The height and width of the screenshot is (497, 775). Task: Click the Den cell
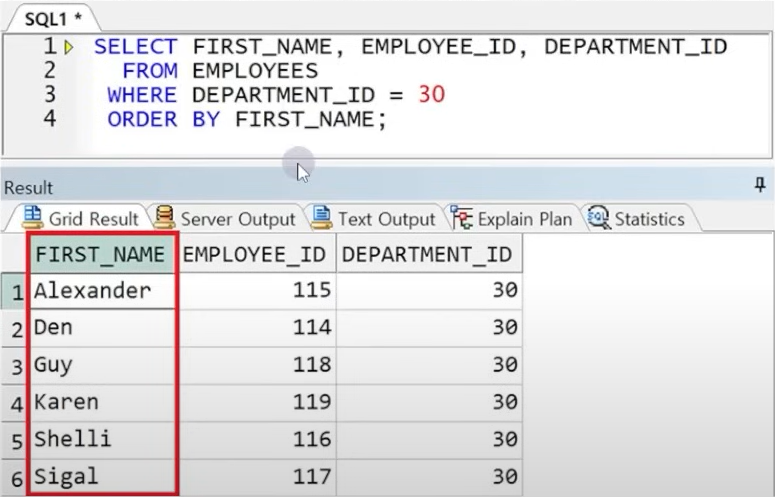click(x=103, y=328)
